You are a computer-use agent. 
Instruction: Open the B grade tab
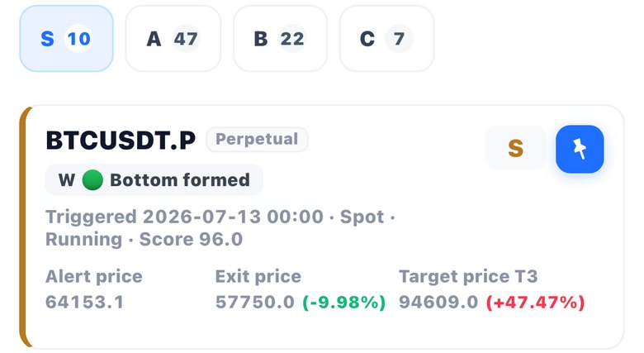[x=280, y=39]
